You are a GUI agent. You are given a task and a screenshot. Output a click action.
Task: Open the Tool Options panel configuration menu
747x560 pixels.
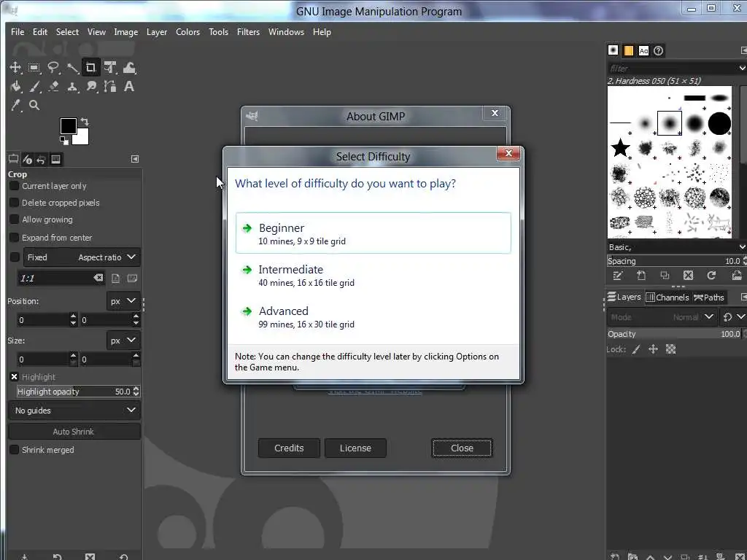click(135, 159)
